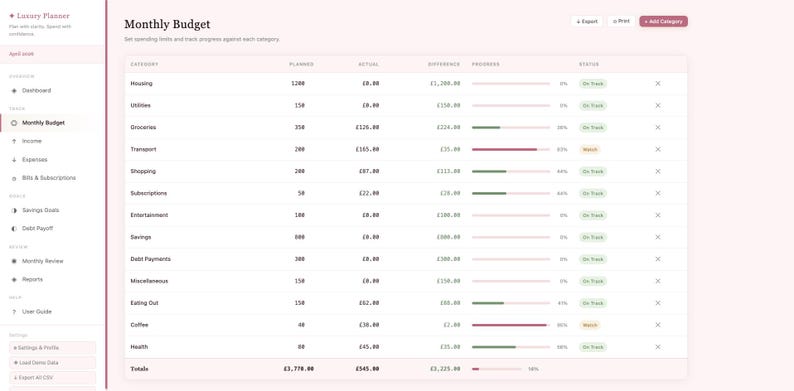Click the Housing On Track badge
Screen dimensions: 794x391
tap(593, 84)
